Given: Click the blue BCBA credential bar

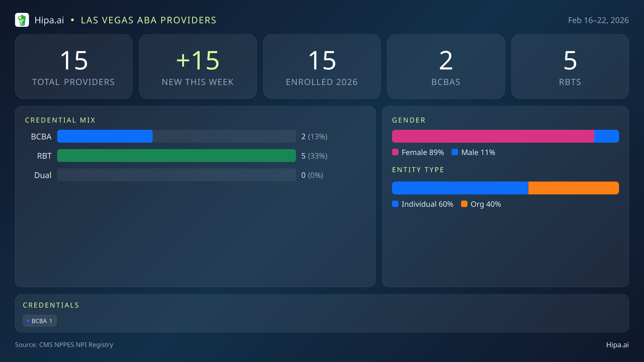Looking at the screenshot, I should pos(105,136).
